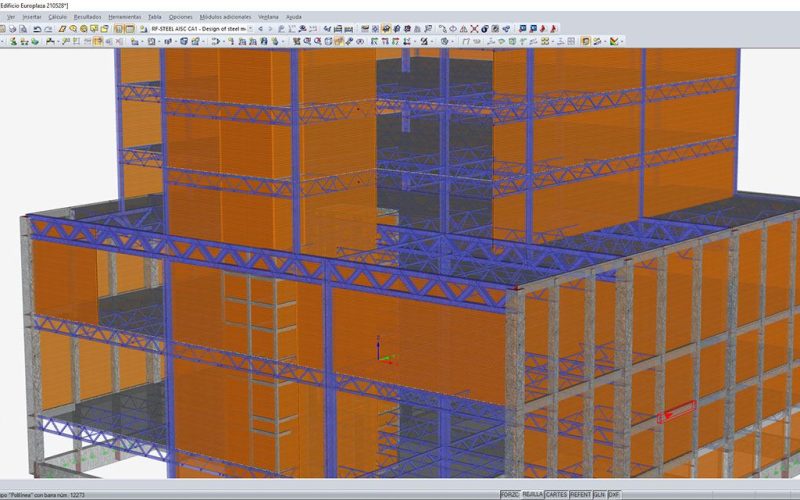This screenshot has width=800, height=500.
Task: Open the Ayuda menu
Action: 293,17
